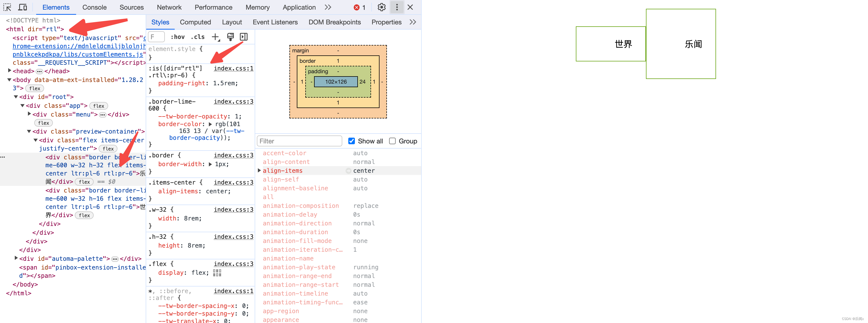Screen dimensions: 868x323
Task: Open the Memory panel
Action: click(x=257, y=7)
